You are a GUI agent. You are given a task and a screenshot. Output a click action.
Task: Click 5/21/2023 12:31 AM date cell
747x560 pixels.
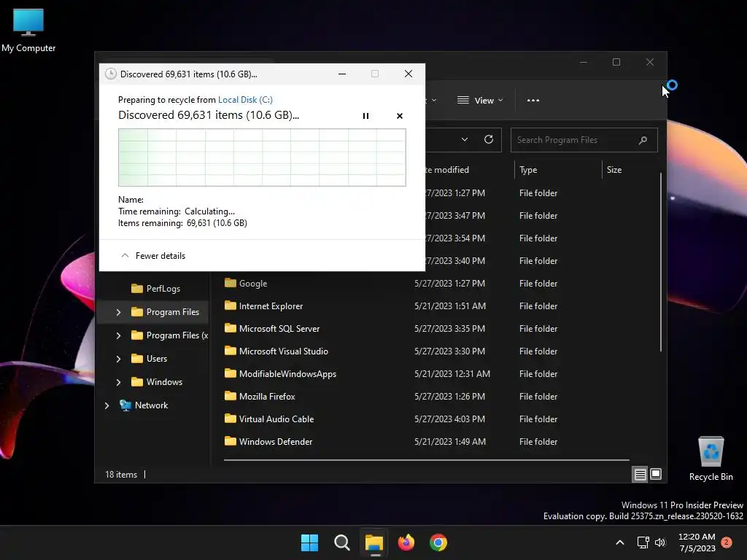coord(452,374)
